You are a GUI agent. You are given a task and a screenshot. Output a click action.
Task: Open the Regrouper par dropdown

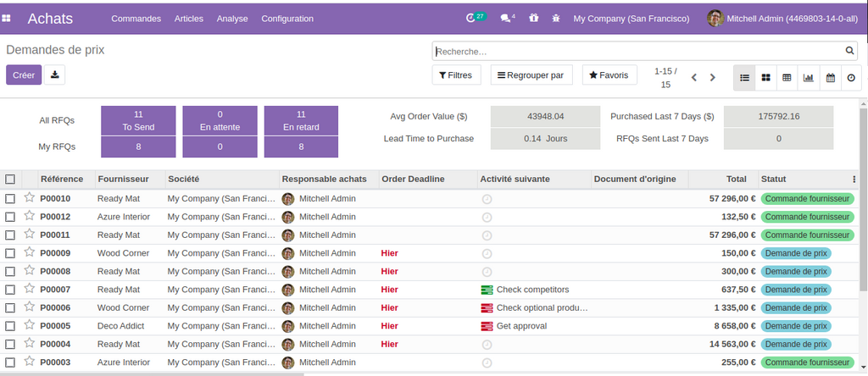[531, 75]
